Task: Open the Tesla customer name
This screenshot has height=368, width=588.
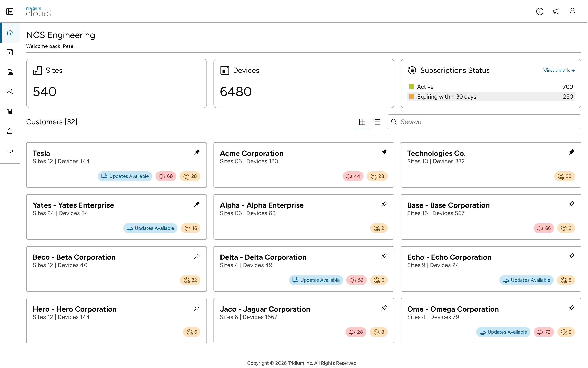Action: pyautogui.click(x=41, y=153)
